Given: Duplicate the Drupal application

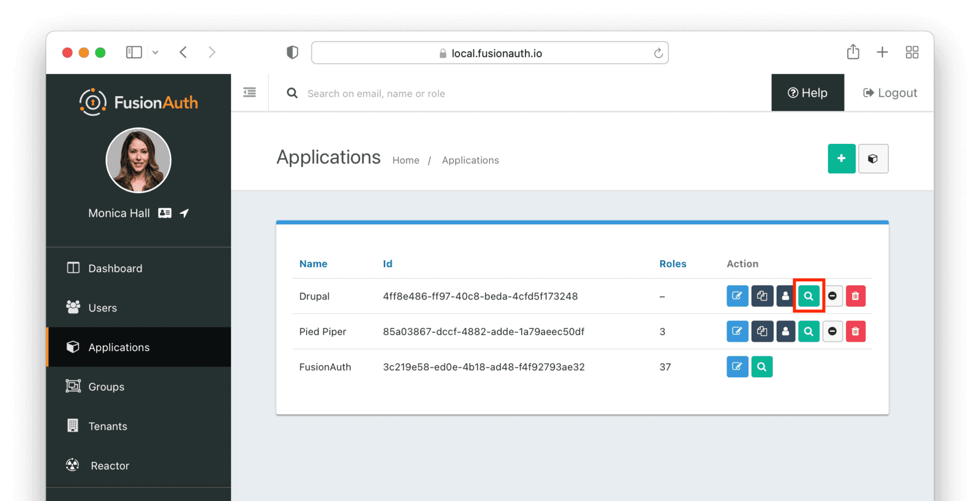Looking at the screenshot, I should coord(762,296).
